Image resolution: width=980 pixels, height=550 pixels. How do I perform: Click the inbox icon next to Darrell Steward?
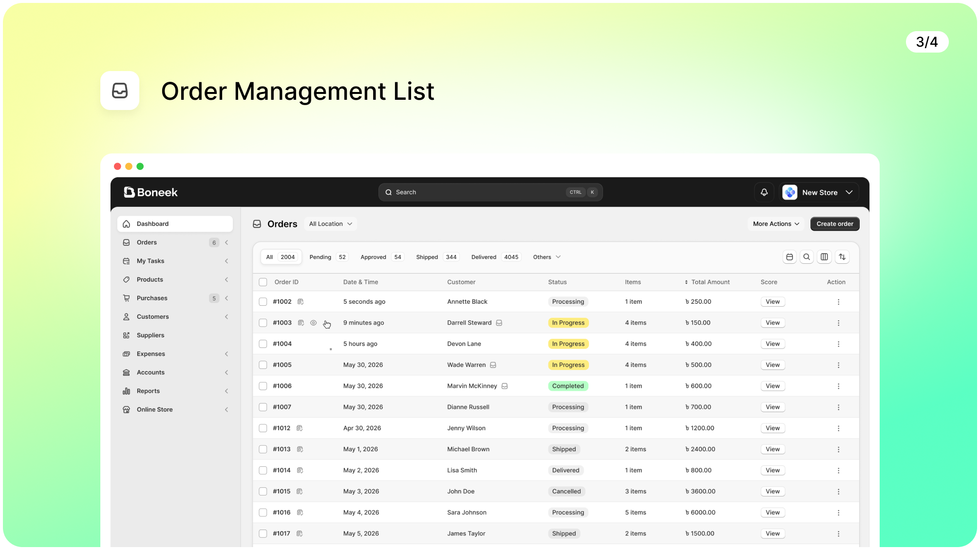[x=499, y=323]
